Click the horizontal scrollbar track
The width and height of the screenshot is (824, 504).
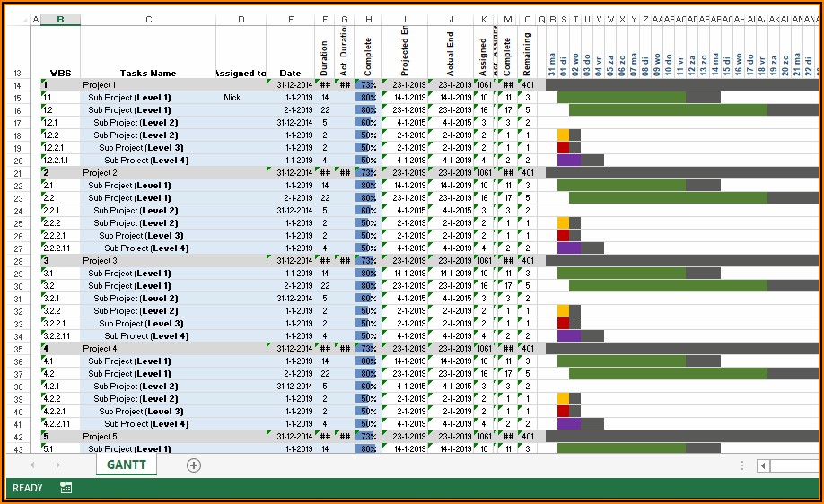pyautogui.click(x=796, y=465)
